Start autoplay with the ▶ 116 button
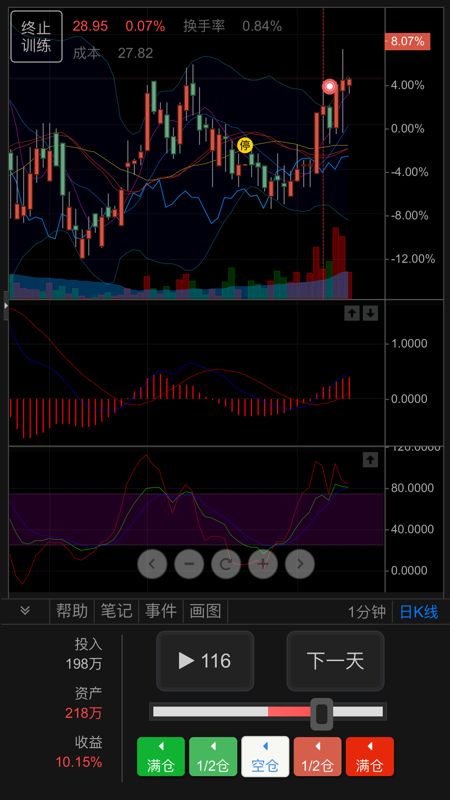The height and width of the screenshot is (800, 450). pyautogui.click(x=205, y=661)
